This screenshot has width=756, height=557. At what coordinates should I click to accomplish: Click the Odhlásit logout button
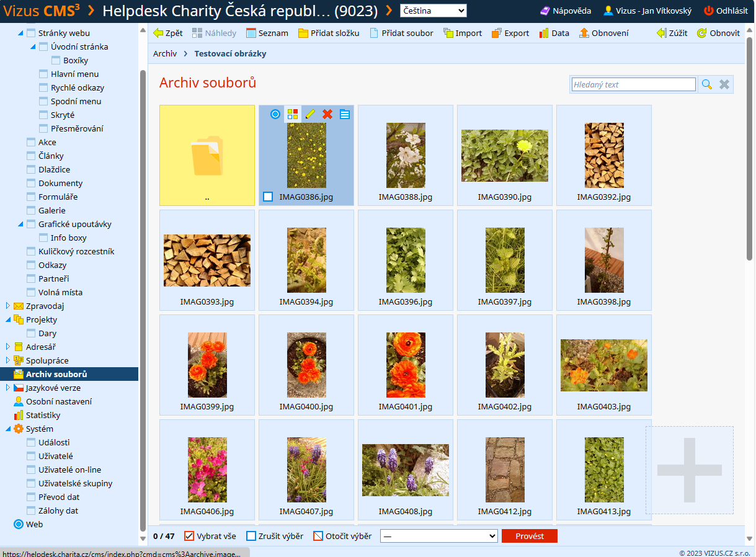point(726,11)
